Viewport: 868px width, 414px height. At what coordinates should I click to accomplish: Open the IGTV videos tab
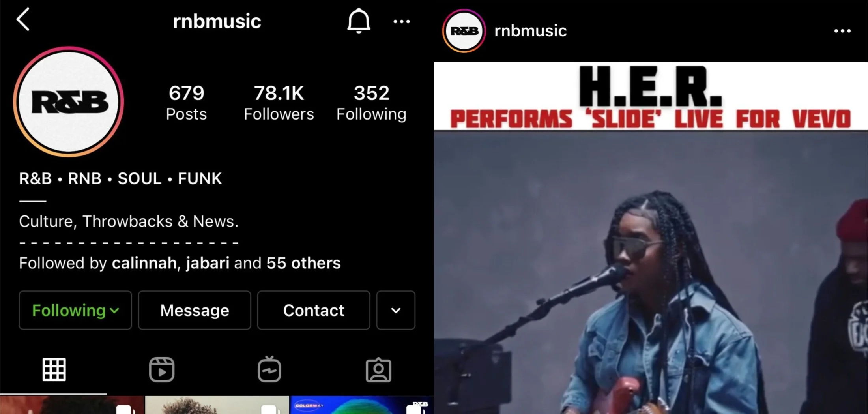269,369
